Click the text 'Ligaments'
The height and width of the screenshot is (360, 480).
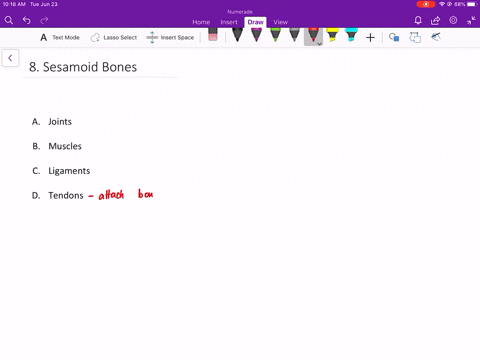point(69,171)
